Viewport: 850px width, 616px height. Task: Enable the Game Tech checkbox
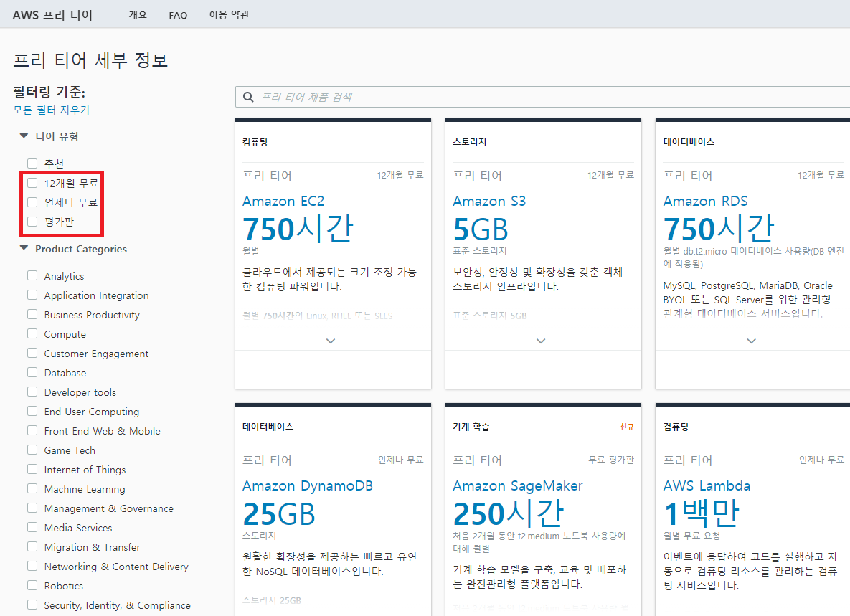pyautogui.click(x=32, y=450)
